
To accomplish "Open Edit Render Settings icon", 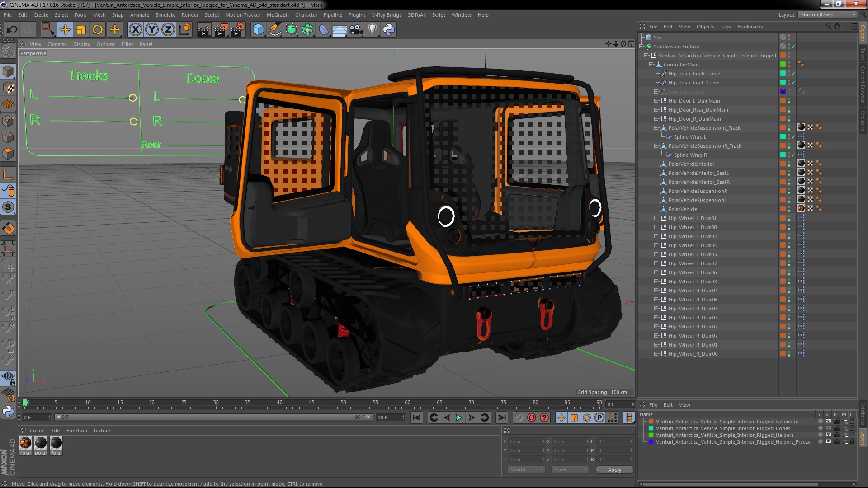I will click(x=238, y=30).
